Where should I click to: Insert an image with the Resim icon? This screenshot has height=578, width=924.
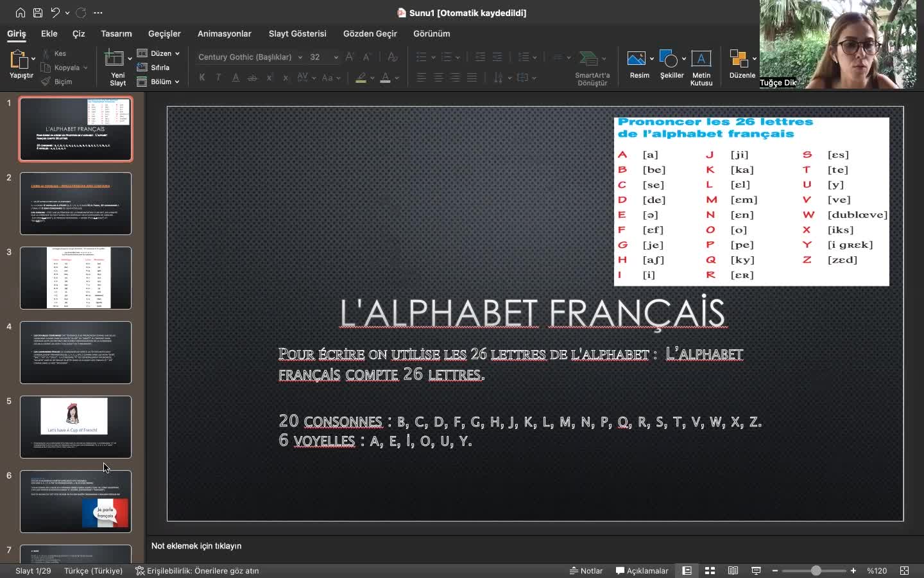point(637,59)
